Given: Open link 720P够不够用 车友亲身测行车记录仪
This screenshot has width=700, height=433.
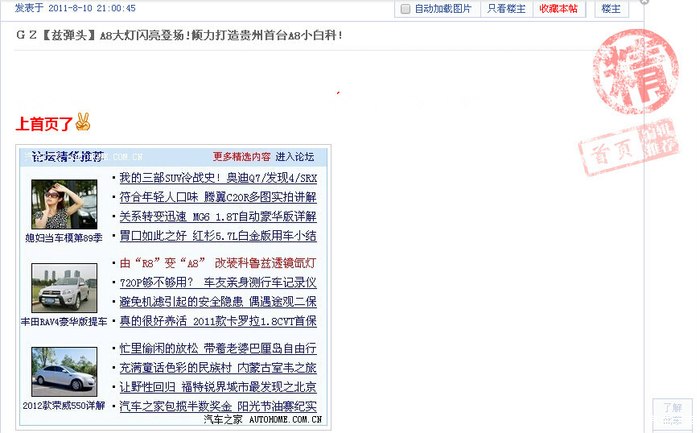Looking at the screenshot, I should tap(217, 282).
